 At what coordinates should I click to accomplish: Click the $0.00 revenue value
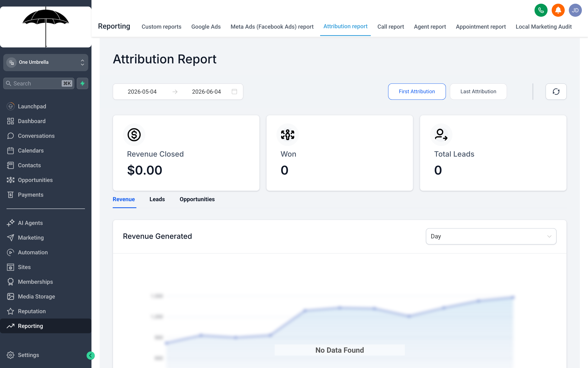click(145, 170)
